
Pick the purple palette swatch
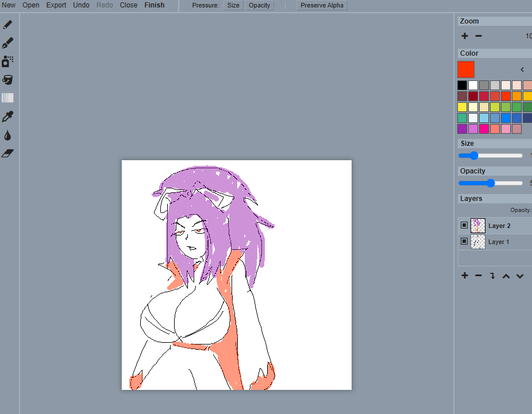(462, 129)
